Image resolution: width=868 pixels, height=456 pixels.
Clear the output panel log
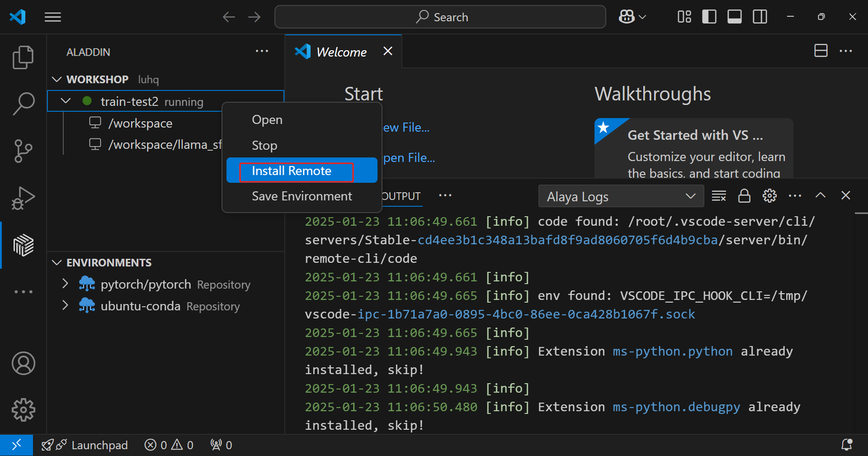718,196
